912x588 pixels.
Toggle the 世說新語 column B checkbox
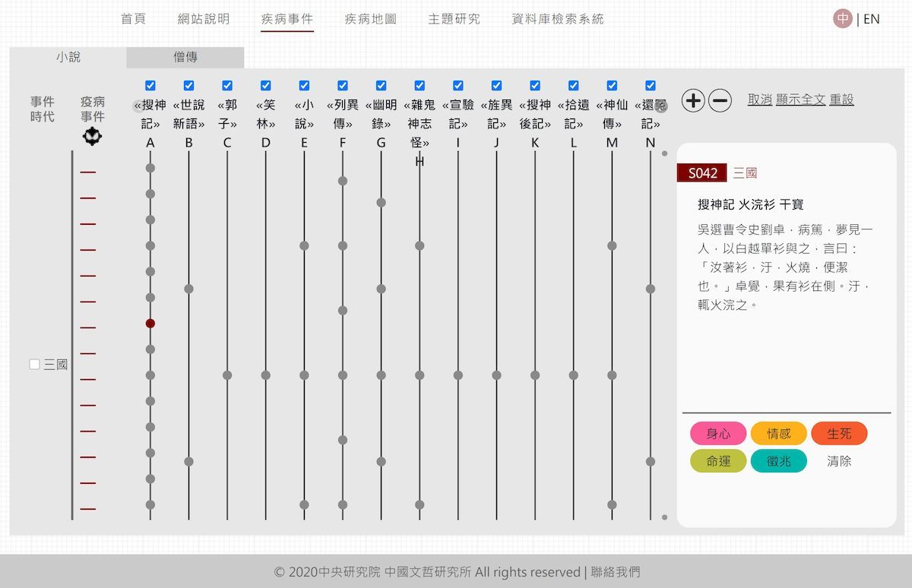188,86
